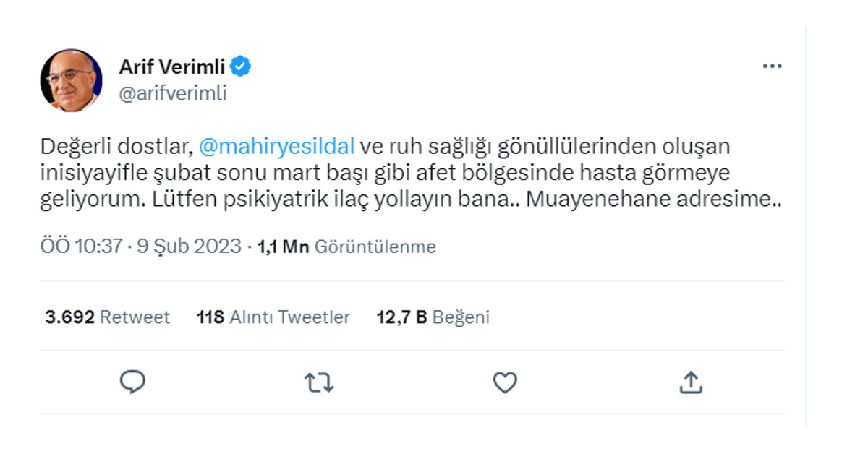Share the tweet via the upload icon
The width and height of the screenshot is (868, 454).
[x=690, y=382]
